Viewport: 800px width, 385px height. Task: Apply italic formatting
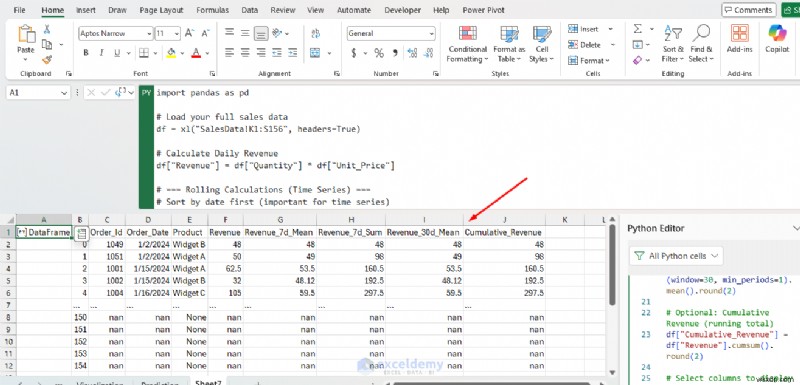click(x=101, y=53)
